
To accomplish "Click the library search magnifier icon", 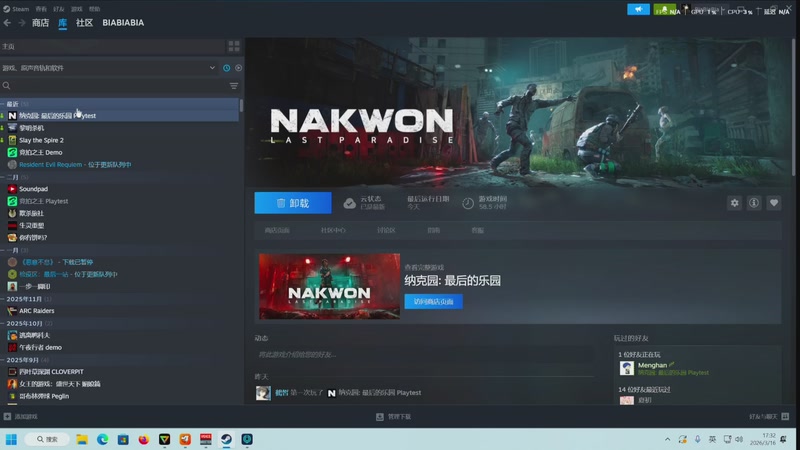I will (x=7, y=86).
